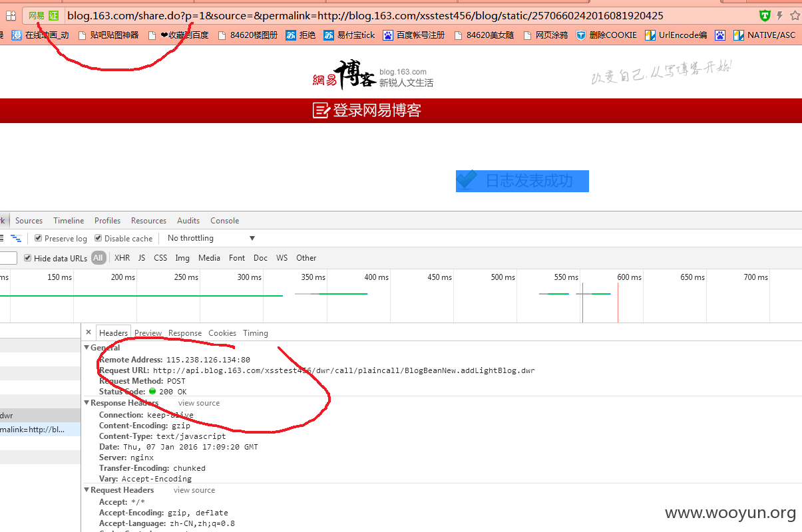Filter requests by XHR
802x532 pixels.
[x=122, y=258]
